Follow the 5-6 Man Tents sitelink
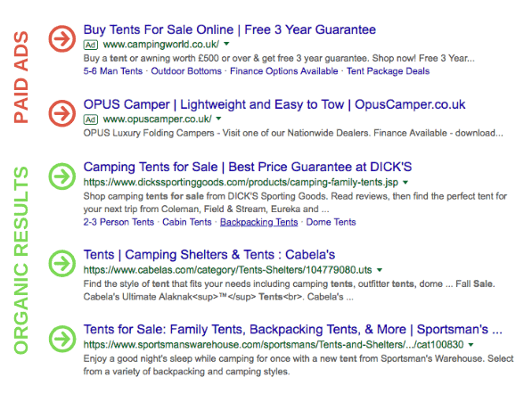The image size is (532, 394). [x=113, y=71]
